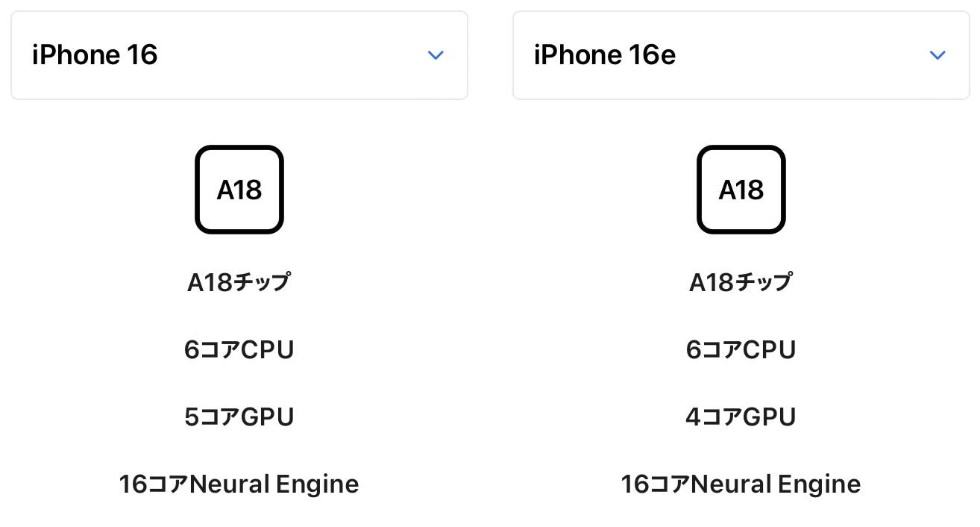The image size is (980, 527).
Task: Click the 4コアGPU spec text
Action: pos(741,417)
